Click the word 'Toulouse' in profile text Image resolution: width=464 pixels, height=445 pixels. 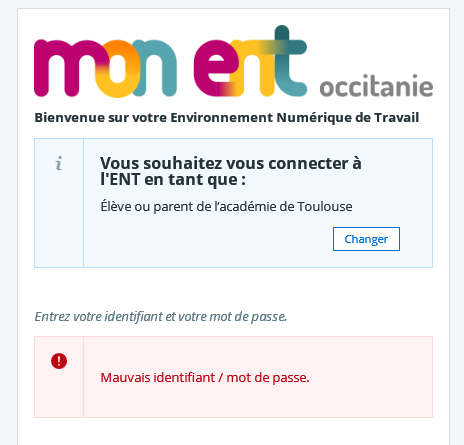(325, 207)
